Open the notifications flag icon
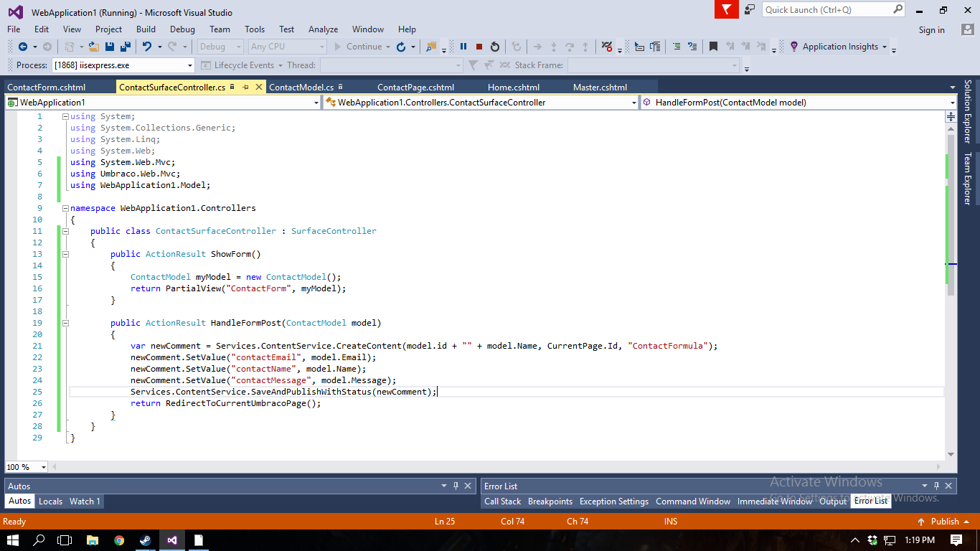Screen dimensions: 980x551 (727, 9)
